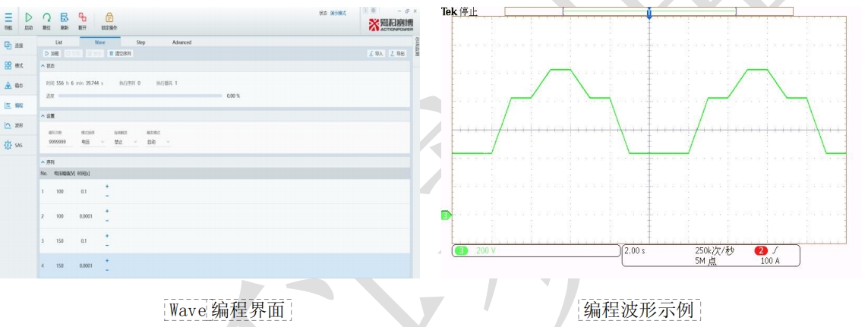868x327 pixels.
Task: Open the dropdown showing 禁止
Action: tap(125, 142)
